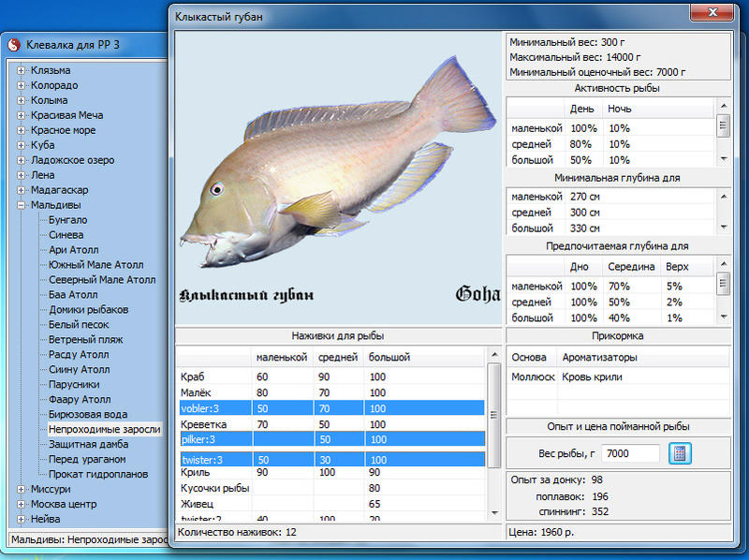Click the Клыкастый губан fish image
The width and height of the screenshot is (749, 560).
pos(340,177)
